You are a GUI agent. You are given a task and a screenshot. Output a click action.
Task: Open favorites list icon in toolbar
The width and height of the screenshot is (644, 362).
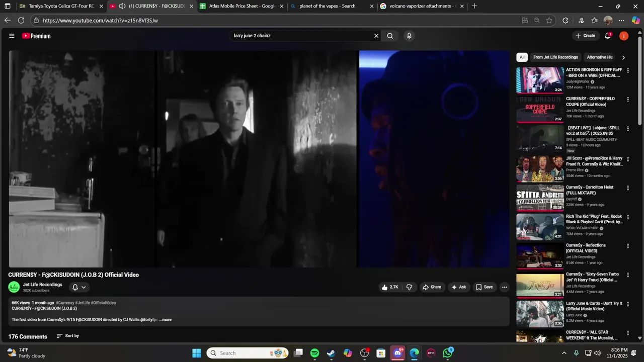tap(595, 21)
